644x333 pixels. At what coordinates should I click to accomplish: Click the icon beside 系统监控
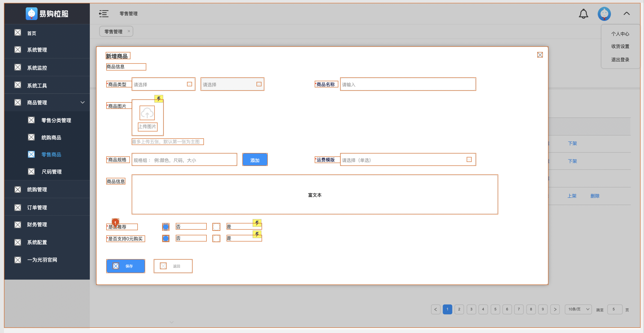coord(18,67)
